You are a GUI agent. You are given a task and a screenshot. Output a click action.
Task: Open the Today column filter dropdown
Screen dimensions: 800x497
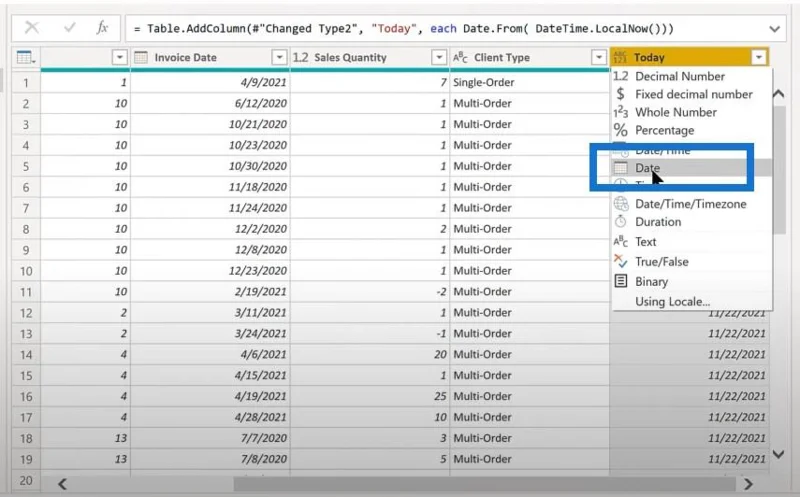coord(759,58)
